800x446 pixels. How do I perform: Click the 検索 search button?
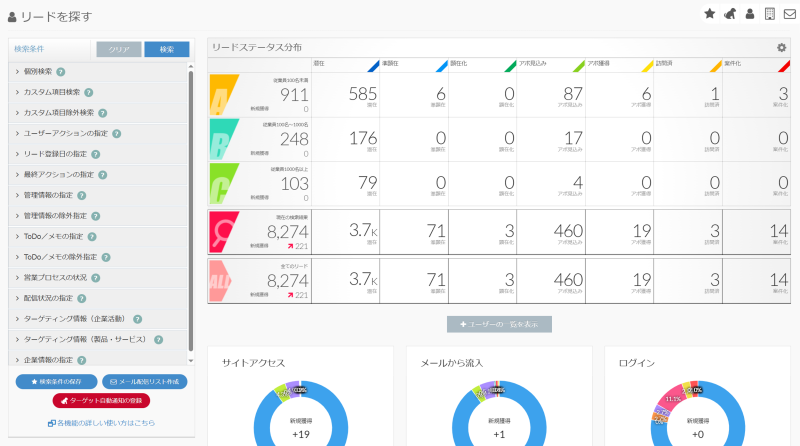pyautogui.click(x=167, y=49)
